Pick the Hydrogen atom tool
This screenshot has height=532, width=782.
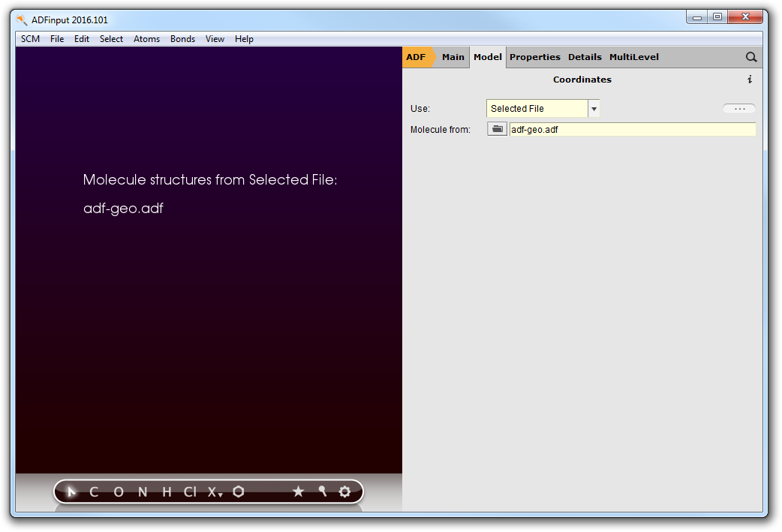click(x=167, y=492)
